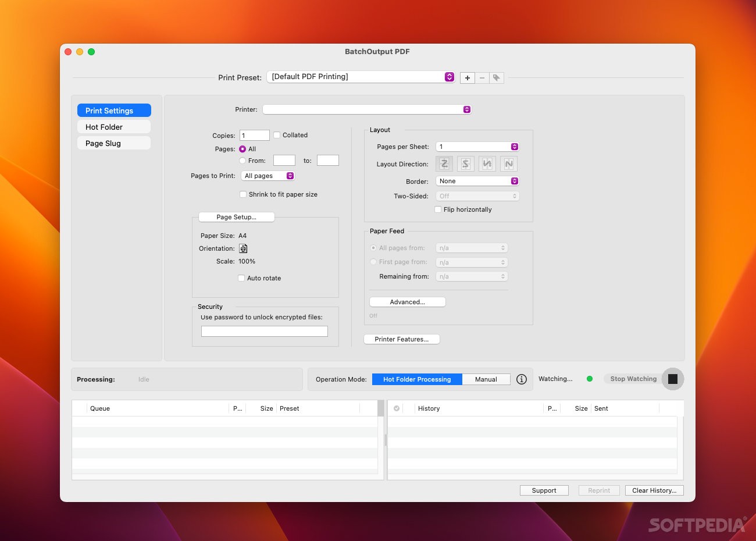Open the First page from tray dropdown
Viewport: 756px width, 541px height.
pos(472,262)
